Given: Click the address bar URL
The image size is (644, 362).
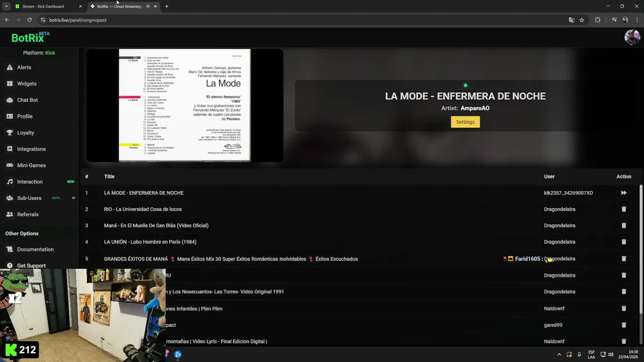Looking at the screenshot, I should [77, 20].
